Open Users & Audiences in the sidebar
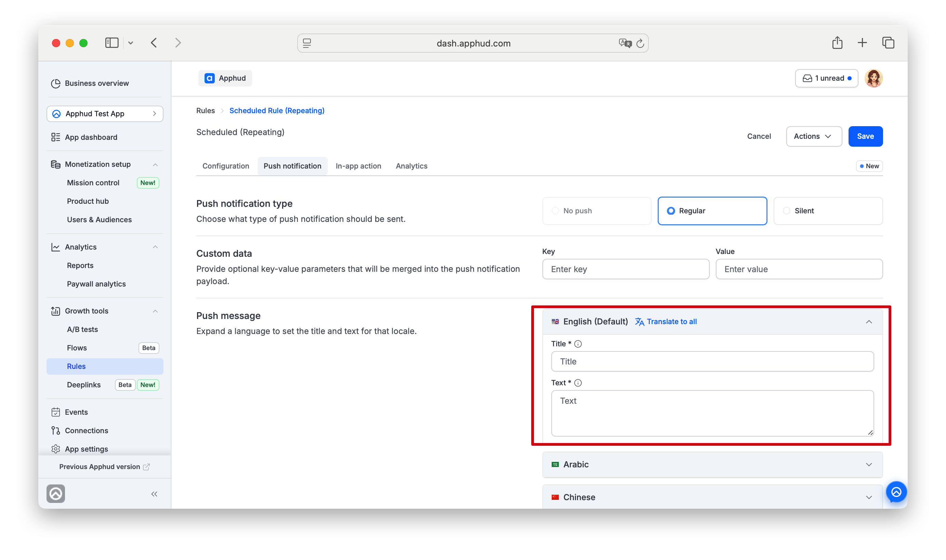 tap(99, 220)
